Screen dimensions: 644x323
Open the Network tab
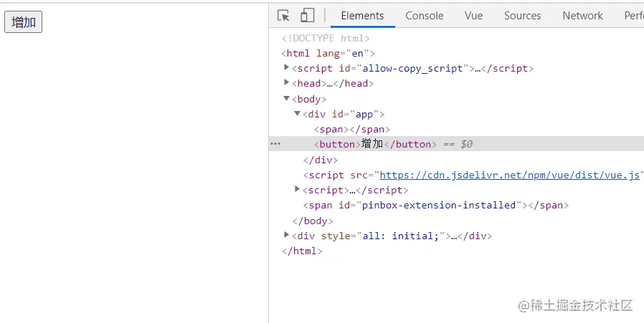(x=582, y=16)
